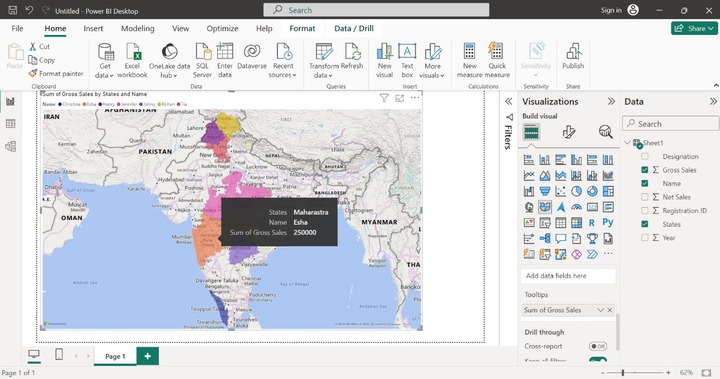Switch to Table view in left sidebar
720x379 pixels.
click(10, 124)
